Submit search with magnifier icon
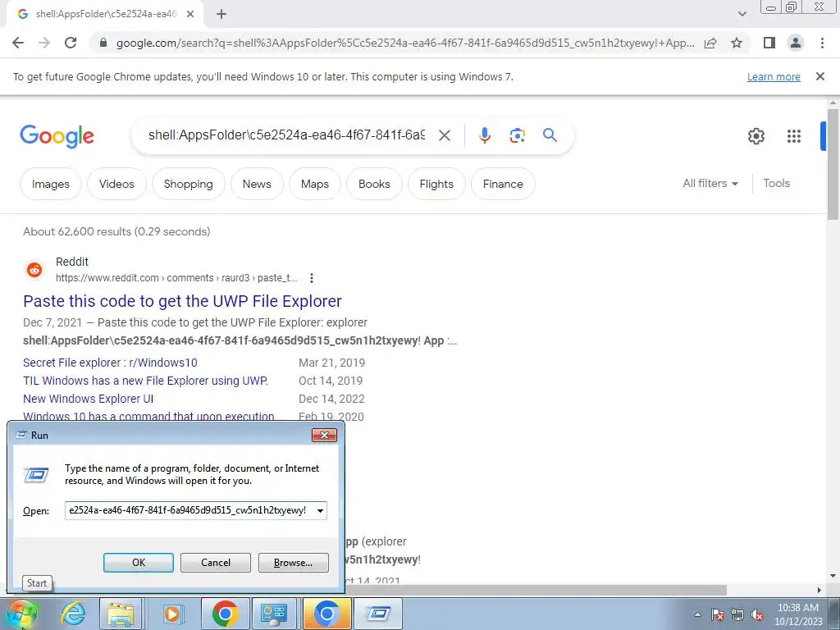Viewport: 840px width, 630px height. tap(550, 135)
